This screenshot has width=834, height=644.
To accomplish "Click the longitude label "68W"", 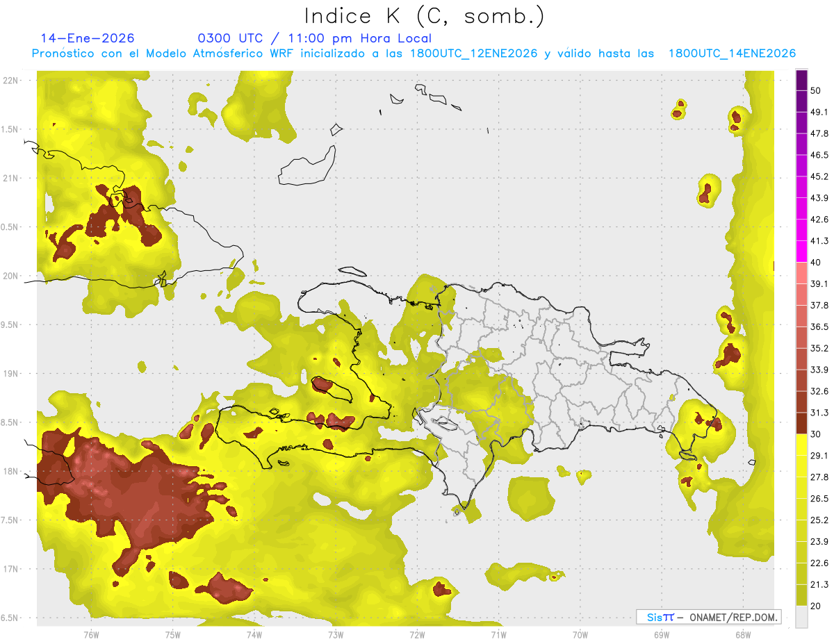I will (742, 635).
